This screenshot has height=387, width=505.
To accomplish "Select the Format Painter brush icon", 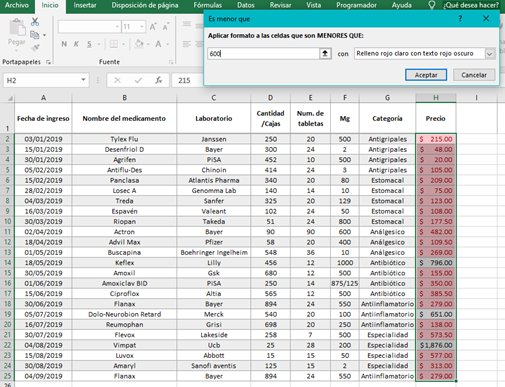I will (x=35, y=48).
